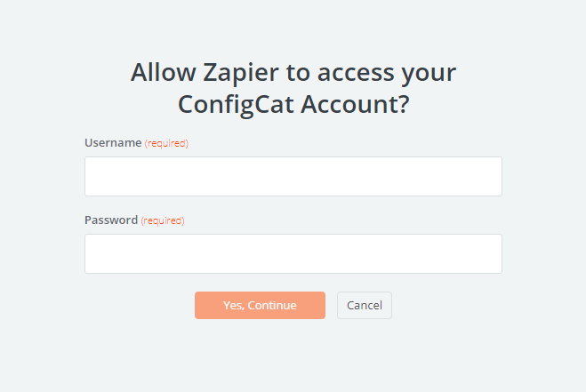Activate the ConfigCat password text box

point(293,253)
